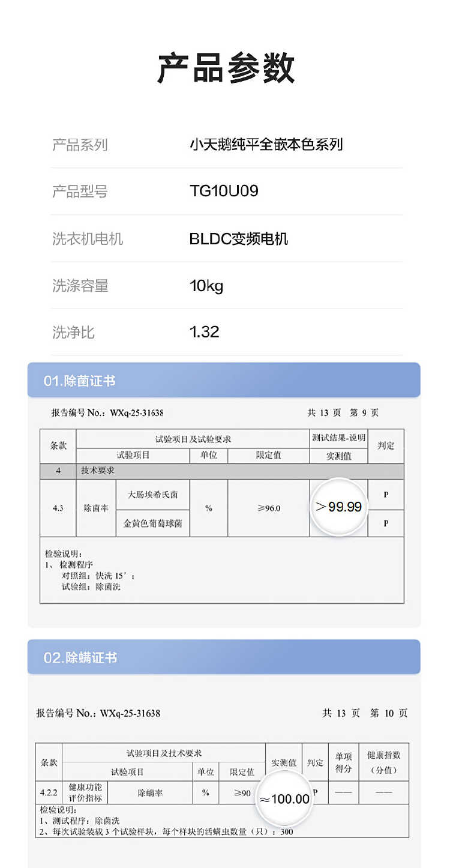Click the magnified ≈100.00 result circle
450x868 pixels.
pos(284,798)
